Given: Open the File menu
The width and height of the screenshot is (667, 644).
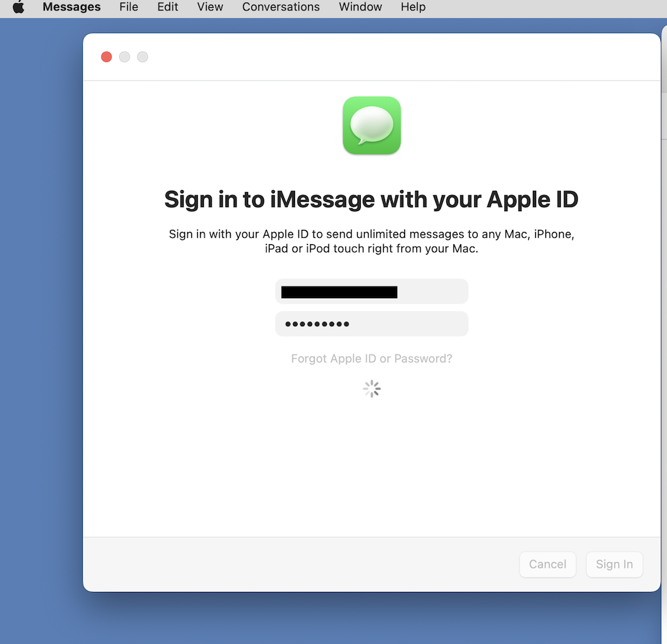Looking at the screenshot, I should 128,7.
